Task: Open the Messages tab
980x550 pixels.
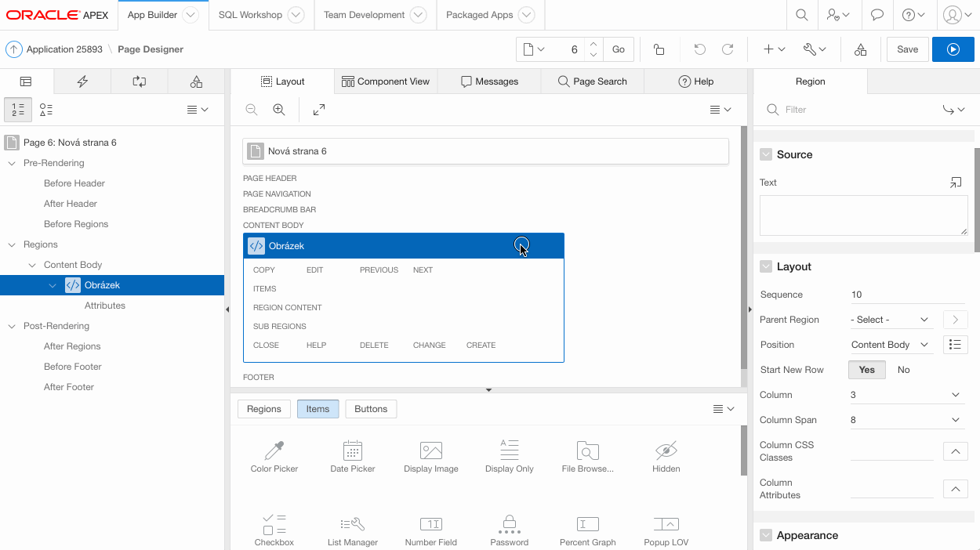Action: tap(489, 81)
